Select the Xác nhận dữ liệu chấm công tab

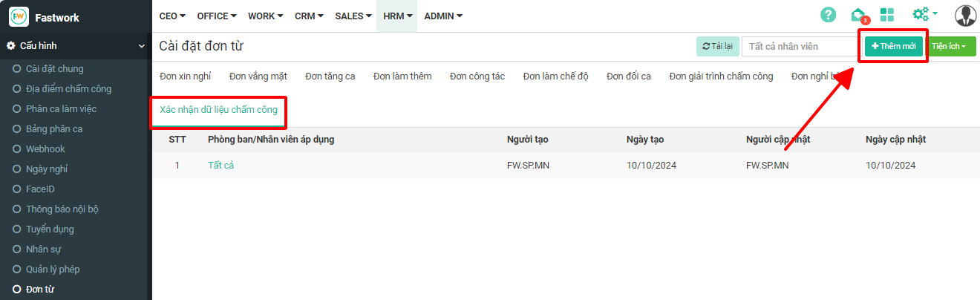point(218,110)
